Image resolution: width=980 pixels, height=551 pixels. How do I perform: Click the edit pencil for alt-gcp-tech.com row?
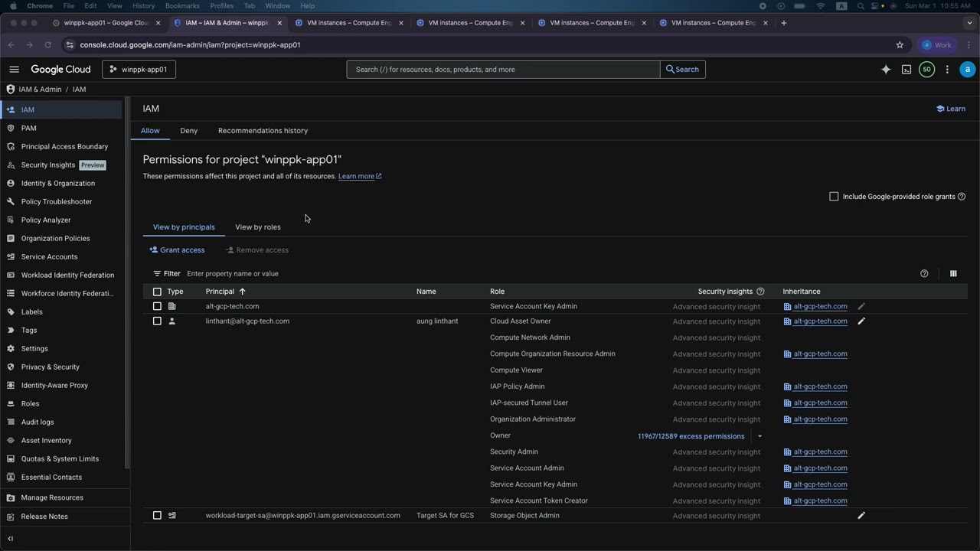coord(861,306)
